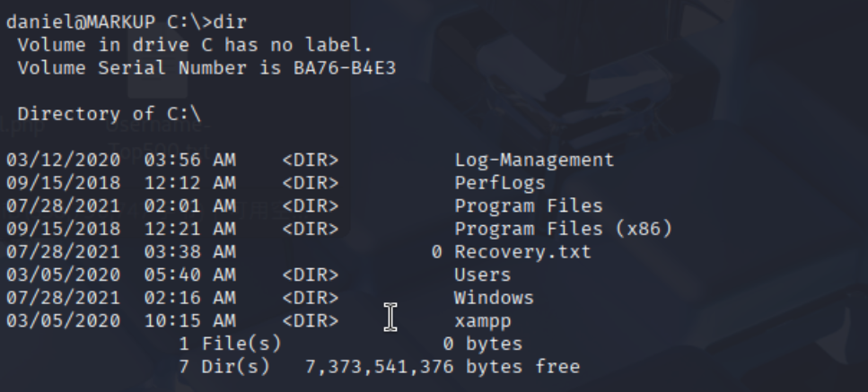The image size is (868, 392).
Task: Click the Users directory name
Action: (x=483, y=274)
